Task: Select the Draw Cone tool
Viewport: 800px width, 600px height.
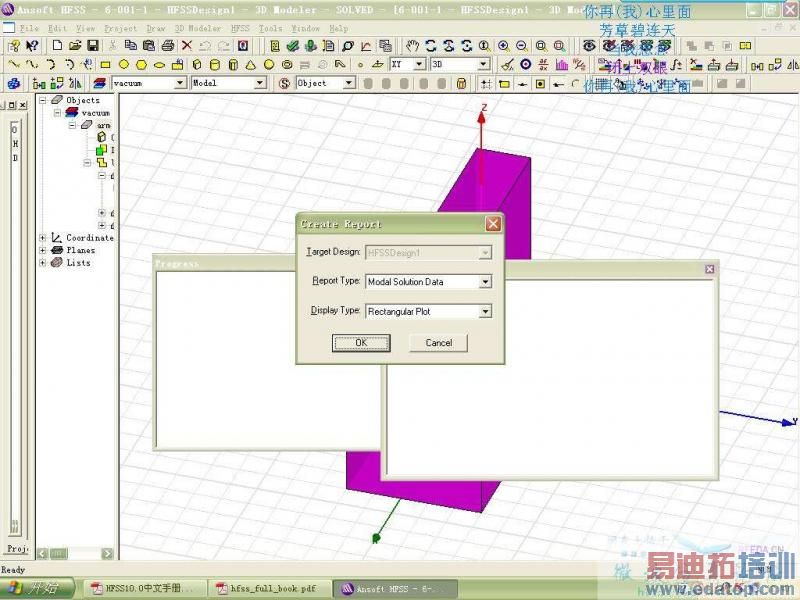Action: tap(251, 65)
